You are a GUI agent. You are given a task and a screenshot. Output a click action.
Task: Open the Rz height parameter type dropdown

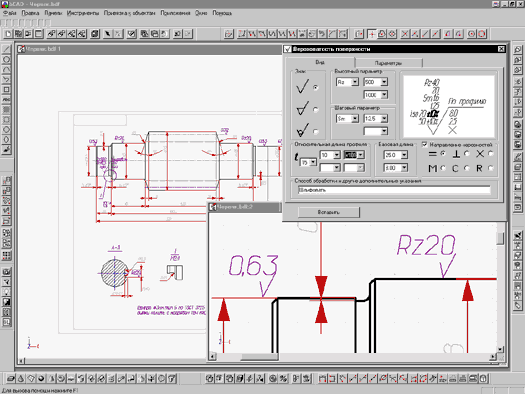355,82
